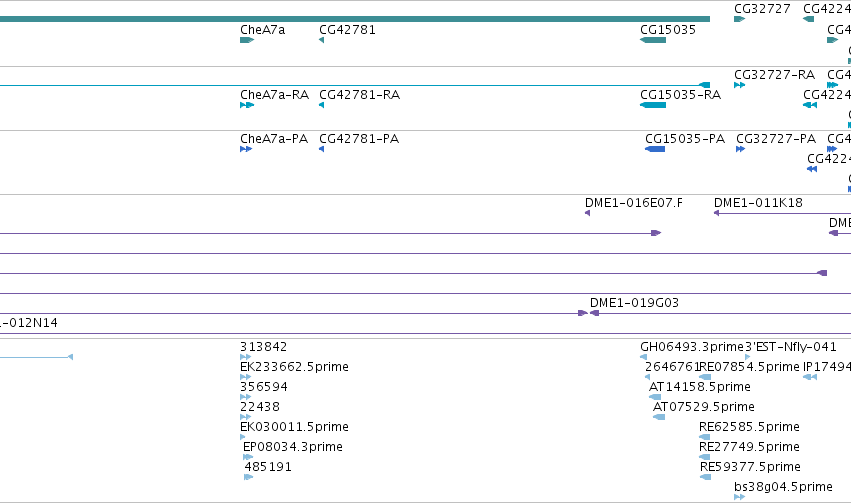Click the DME1-011K18 label

point(758,203)
